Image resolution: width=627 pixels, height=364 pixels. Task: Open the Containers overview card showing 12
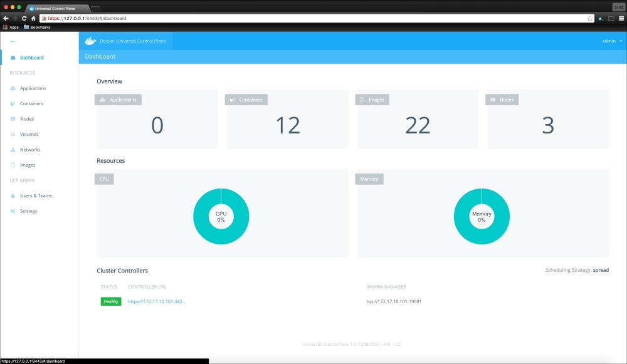(288, 120)
